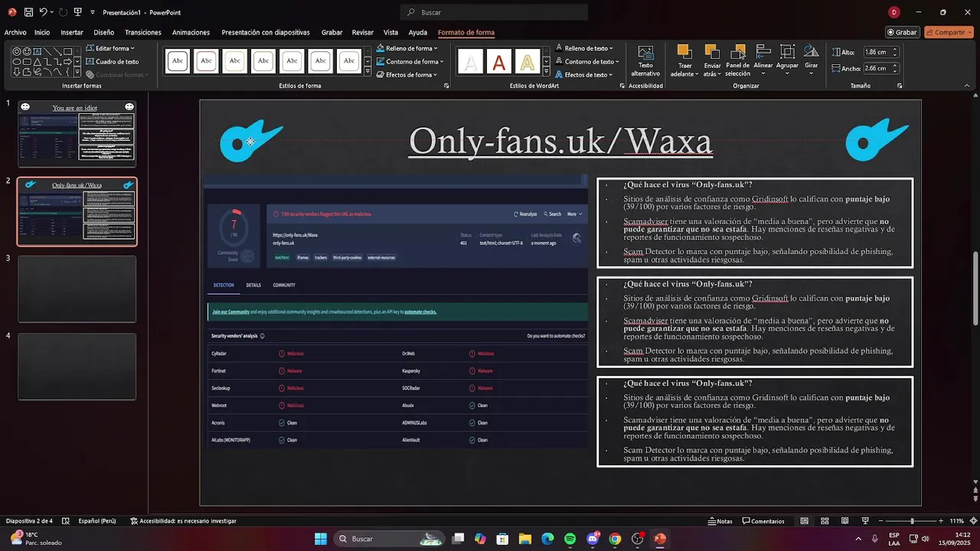Expand the WordArt styles gallery
This screenshot has height=551, width=980.
click(x=546, y=72)
